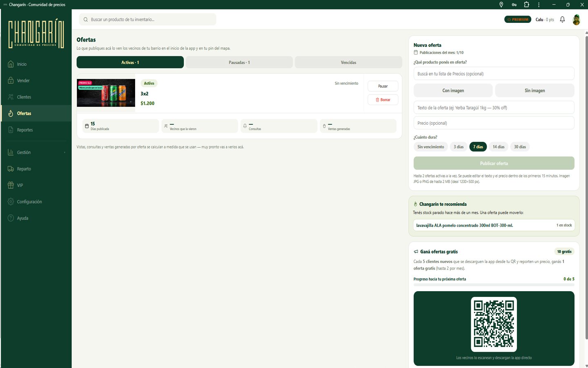Viewport: 588px width, 368px height.
Task: Delete the 3x2 offer with Borrar
Action: (x=383, y=100)
